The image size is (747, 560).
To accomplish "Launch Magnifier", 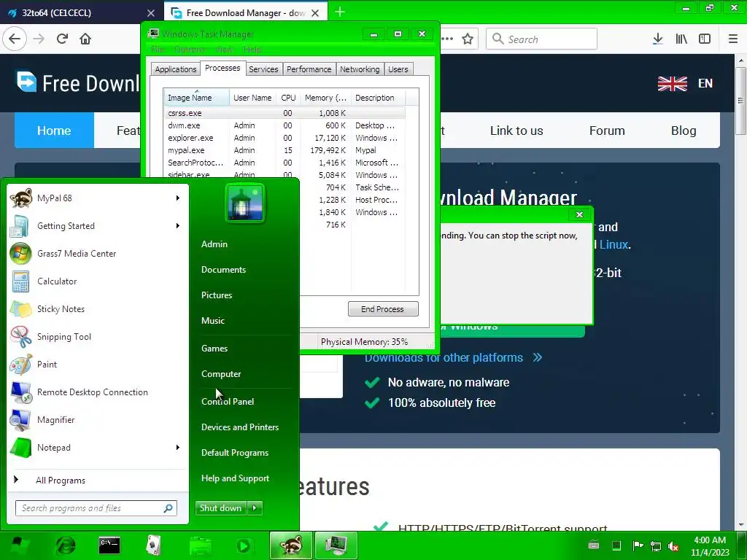I will pyautogui.click(x=55, y=419).
